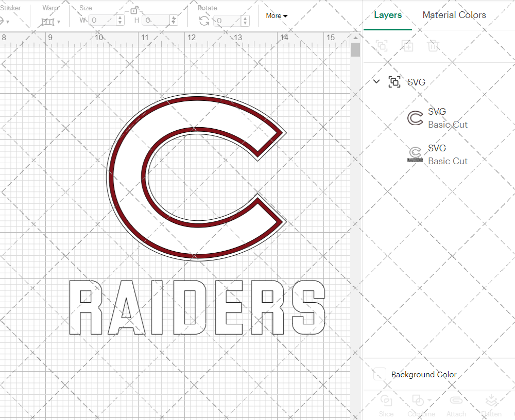Adjust the Height stepper arrows
The image size is (515, 420).
coord(174,21)
